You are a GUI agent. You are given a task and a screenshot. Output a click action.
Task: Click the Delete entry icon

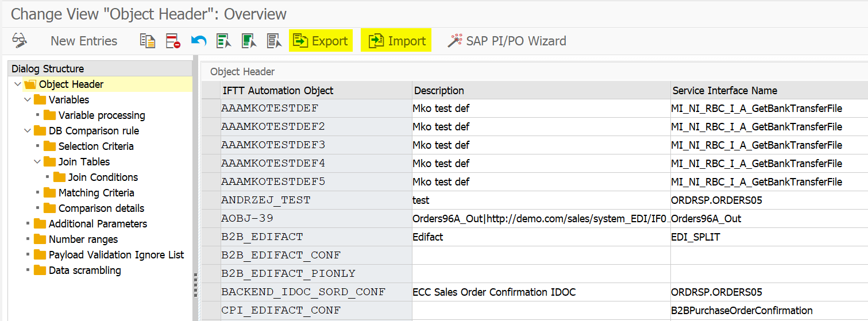point(173,41)
